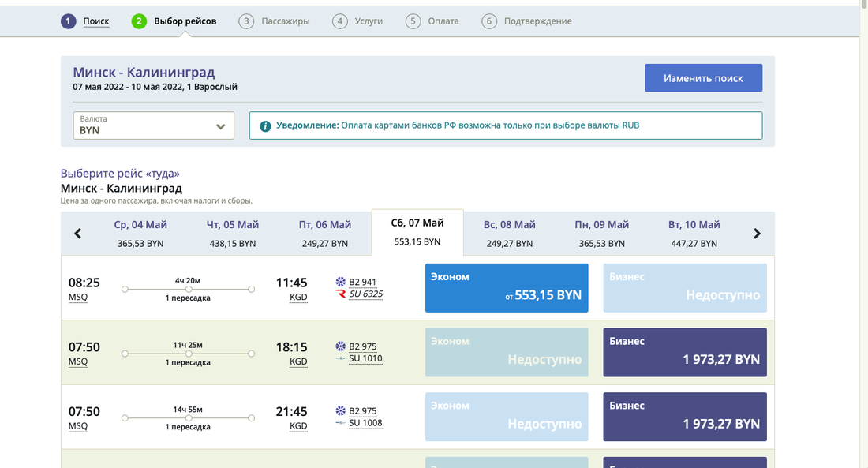Click the next dates right arrow

click(757, 234)
